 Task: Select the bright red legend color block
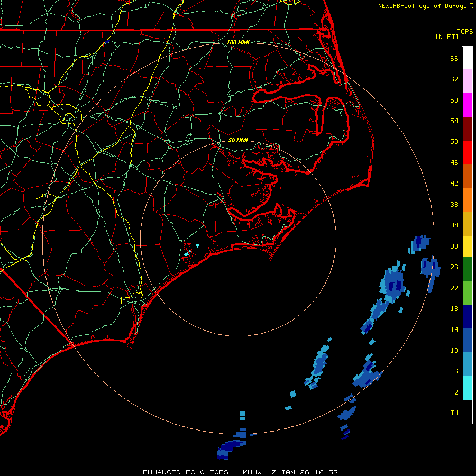[467, 152]
